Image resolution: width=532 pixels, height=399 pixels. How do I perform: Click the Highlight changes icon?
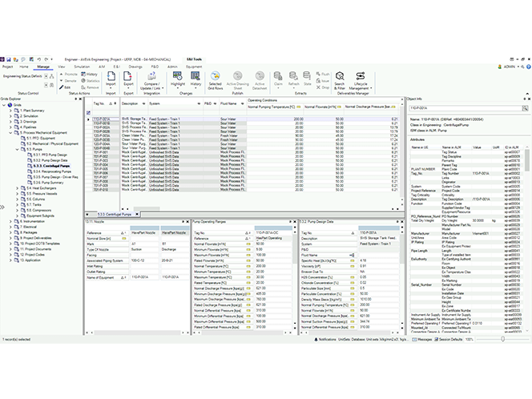[x=178, y=77]
